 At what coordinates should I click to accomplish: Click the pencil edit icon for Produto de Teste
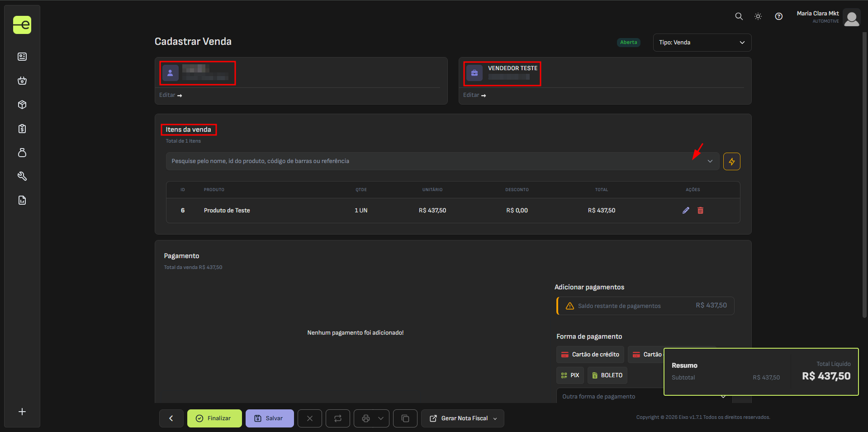pyautogui.click(x=686, y=210)
